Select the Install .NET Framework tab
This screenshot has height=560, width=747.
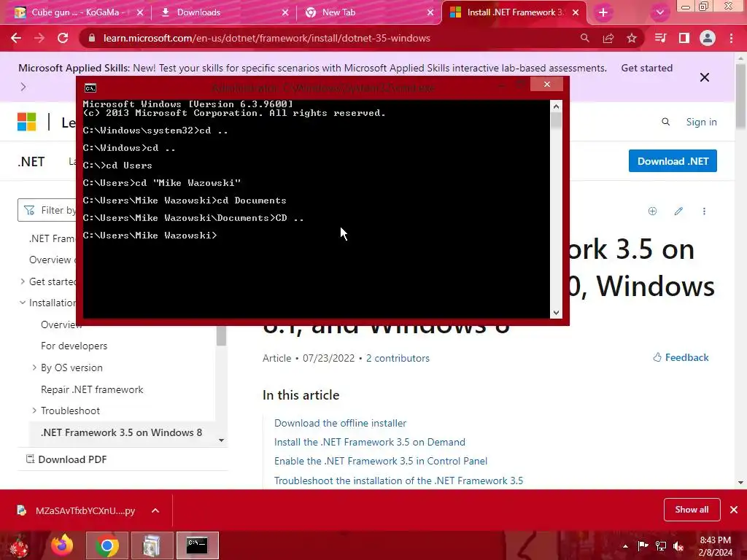pos(514,12)
